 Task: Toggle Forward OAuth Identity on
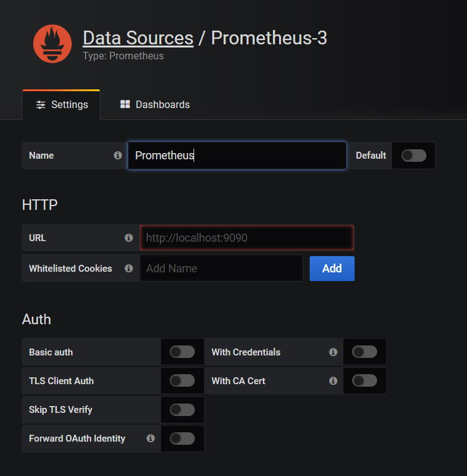click(x=182, y=439)
